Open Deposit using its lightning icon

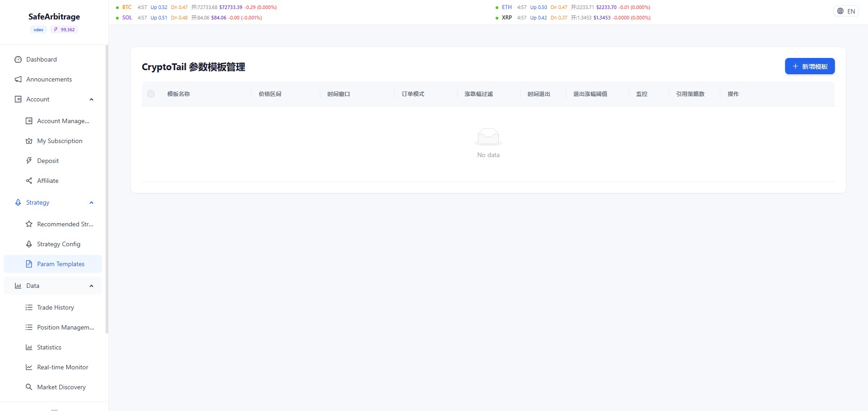pyautogui.click(x=29, y=161)
